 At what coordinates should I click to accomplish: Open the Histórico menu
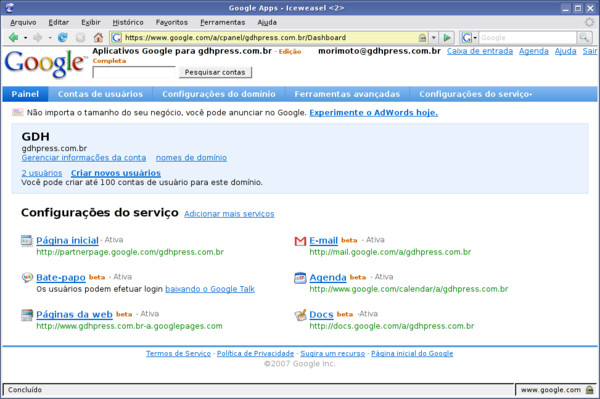[128, 22]
